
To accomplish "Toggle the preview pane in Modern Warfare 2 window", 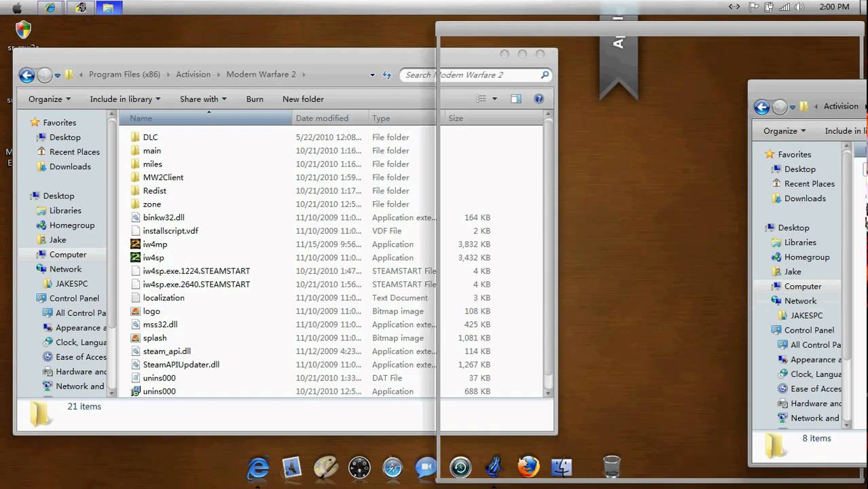I will pyautogui.click(x=516, y=98).
